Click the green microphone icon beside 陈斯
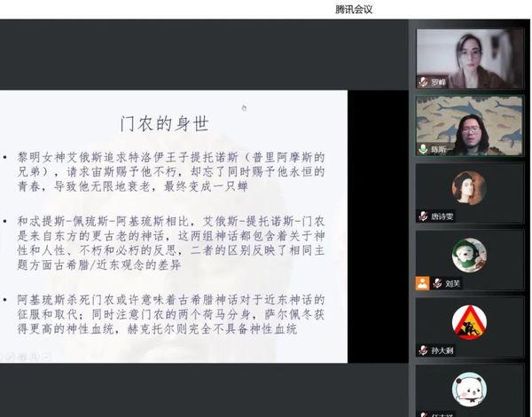The height and width of the screenshot is (417, 532). pos(424,149)
